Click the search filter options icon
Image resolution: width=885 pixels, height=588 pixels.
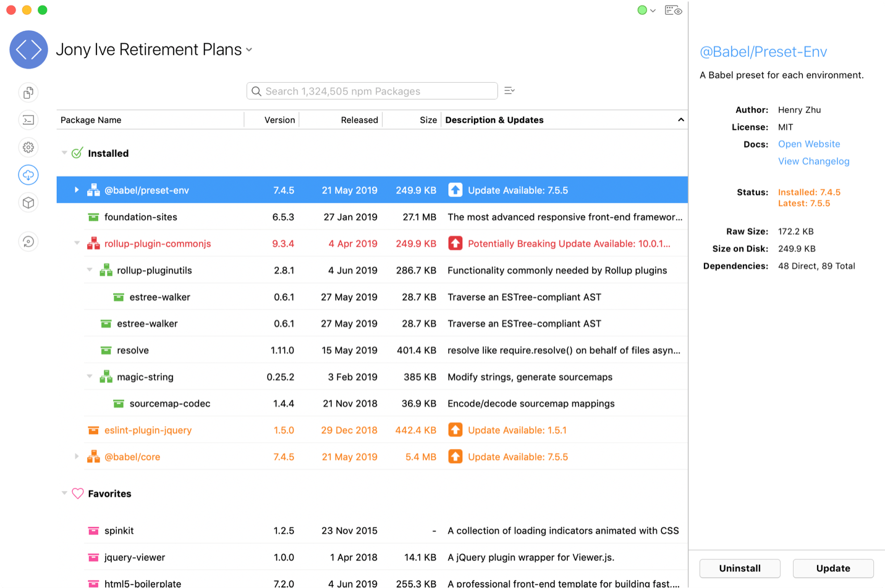[509, 91]
